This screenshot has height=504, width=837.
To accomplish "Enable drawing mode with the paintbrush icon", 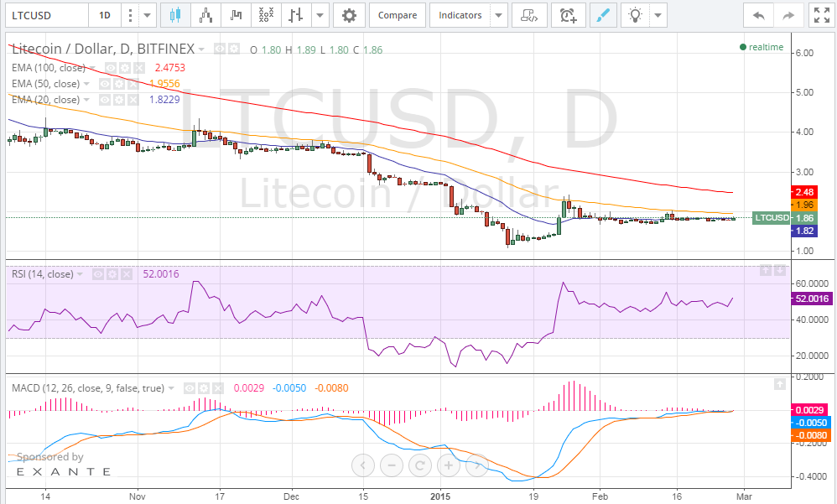I will pos(603,14).
